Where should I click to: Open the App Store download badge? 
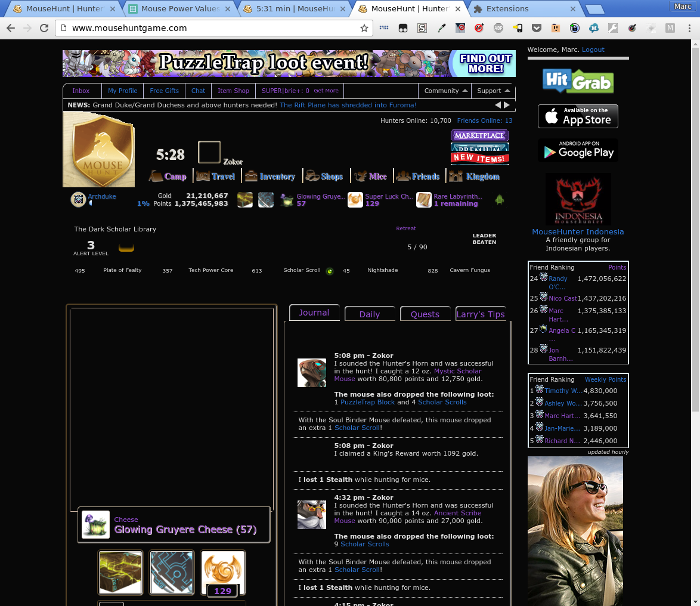pos(578,116)
